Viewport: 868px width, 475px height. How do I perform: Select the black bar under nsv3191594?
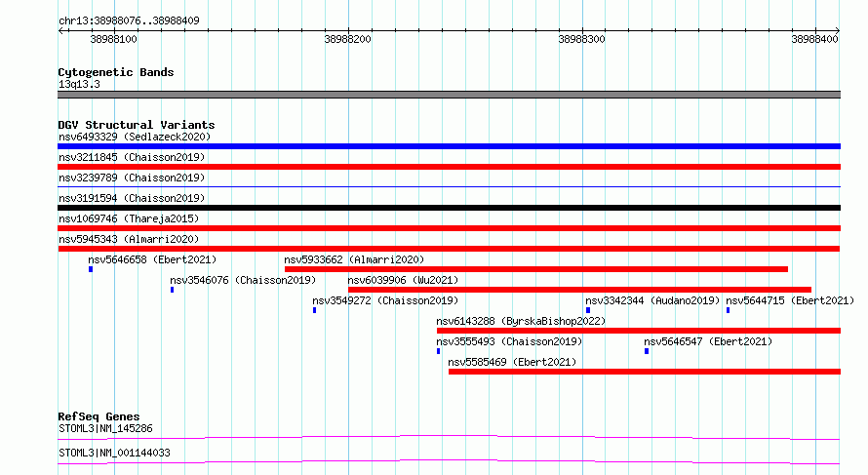tap(449, 208)
